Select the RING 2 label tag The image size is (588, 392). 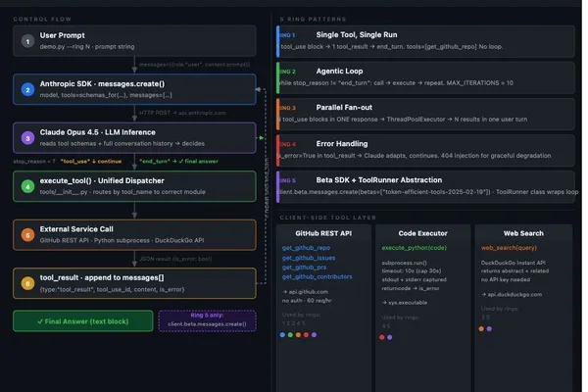[x=287, y=72]
